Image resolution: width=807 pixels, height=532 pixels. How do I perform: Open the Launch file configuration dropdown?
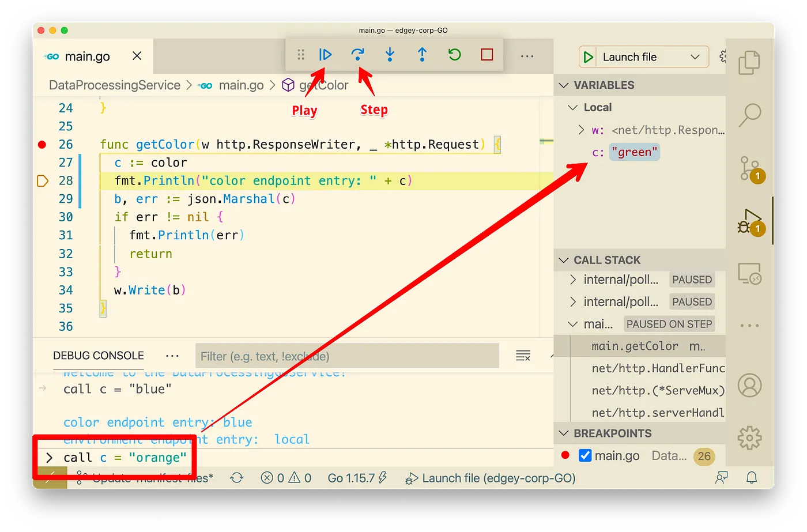pyautogui.click(x=651, y=57)
